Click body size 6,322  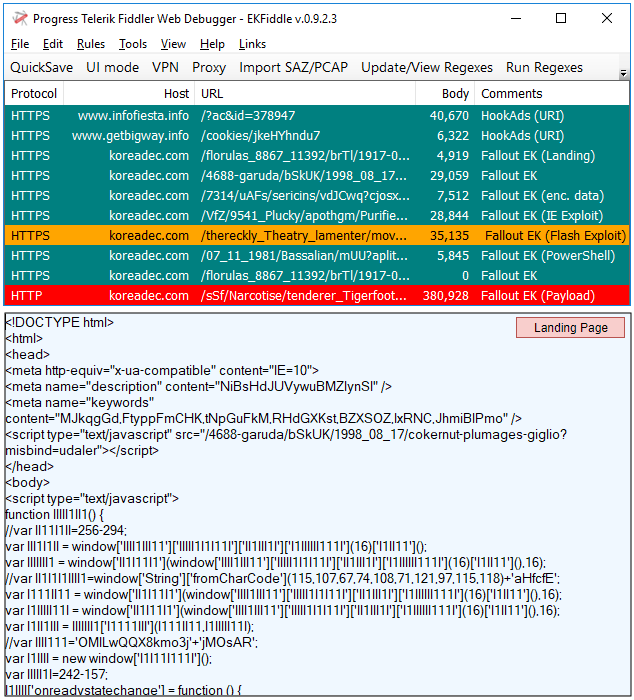[453, 136]
